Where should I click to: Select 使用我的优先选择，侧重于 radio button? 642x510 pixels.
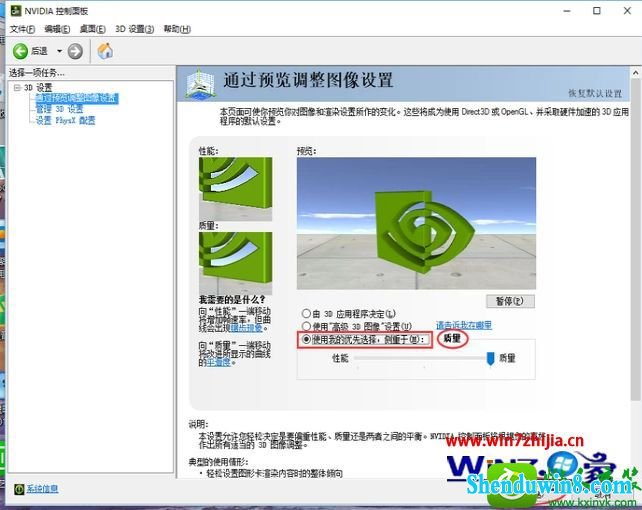(x=306, y=339)
